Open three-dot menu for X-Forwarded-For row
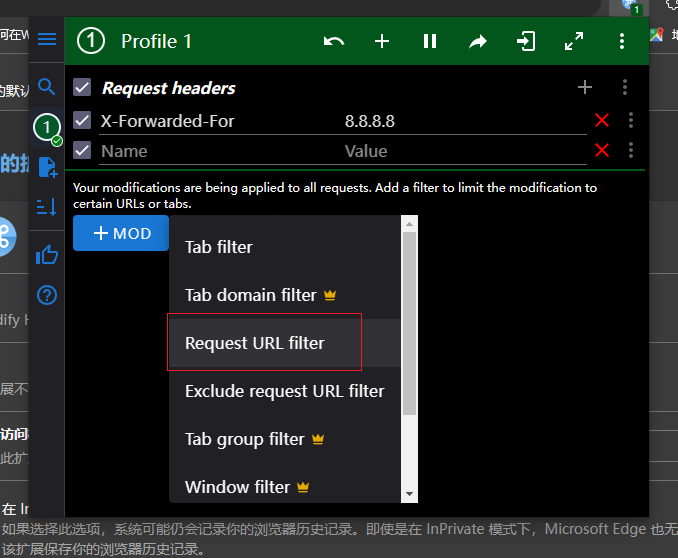Screen dimensions: 678x558 click(631, 120)
